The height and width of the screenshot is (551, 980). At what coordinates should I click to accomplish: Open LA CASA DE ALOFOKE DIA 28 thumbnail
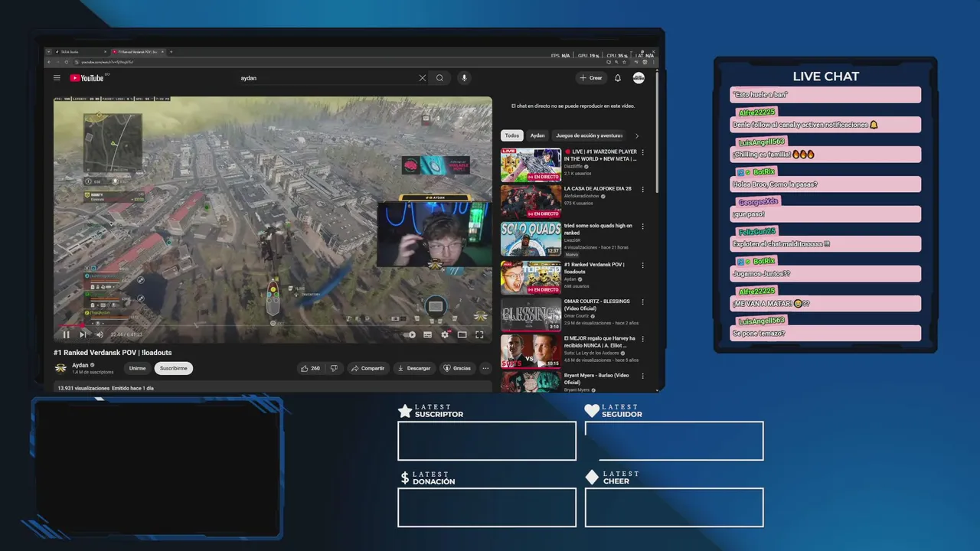point(531,202)
